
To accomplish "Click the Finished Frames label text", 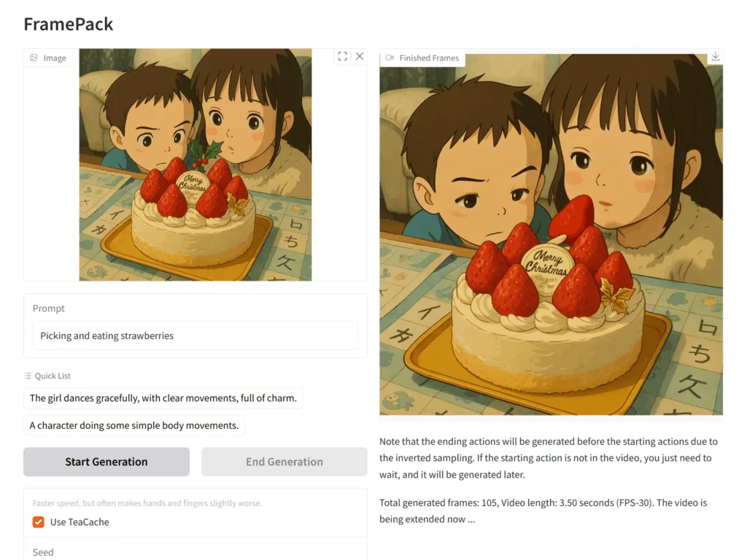I will click(x=429, y=58).
